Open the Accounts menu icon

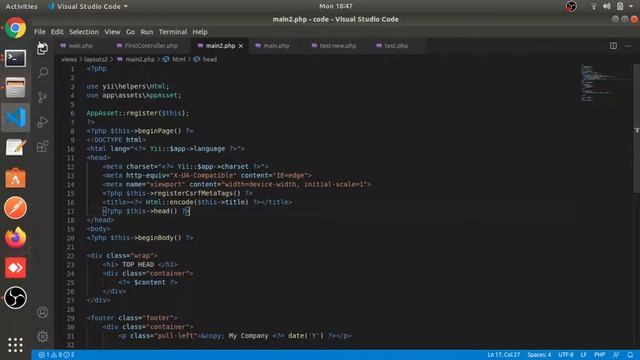pyautogui.click(x=42, y=312)
